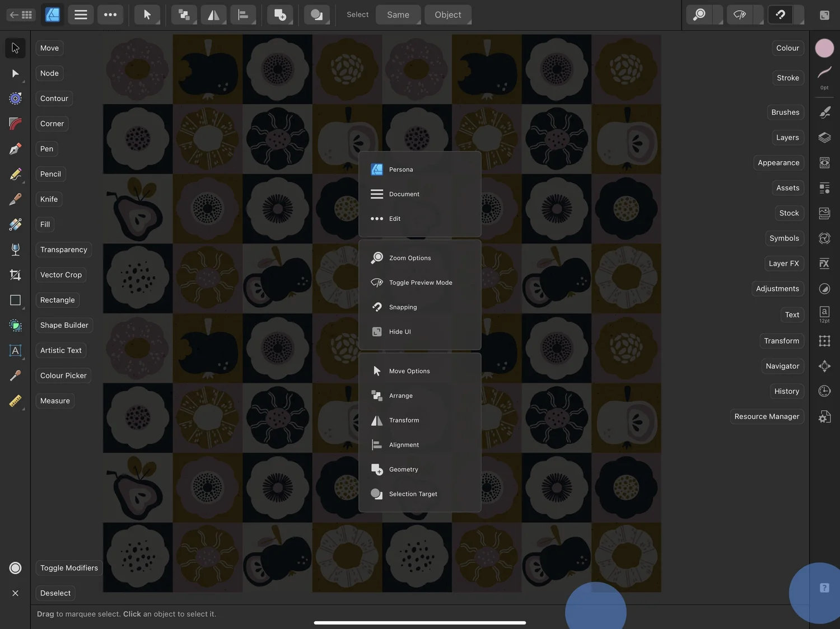Select the Pencil tool
The image size is (840, 629).
point(15,173)
